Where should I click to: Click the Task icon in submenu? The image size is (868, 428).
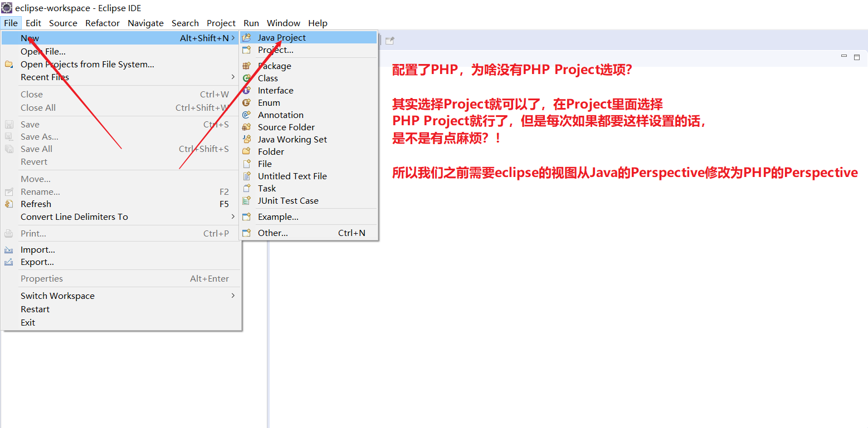click(x=246, y=188)
